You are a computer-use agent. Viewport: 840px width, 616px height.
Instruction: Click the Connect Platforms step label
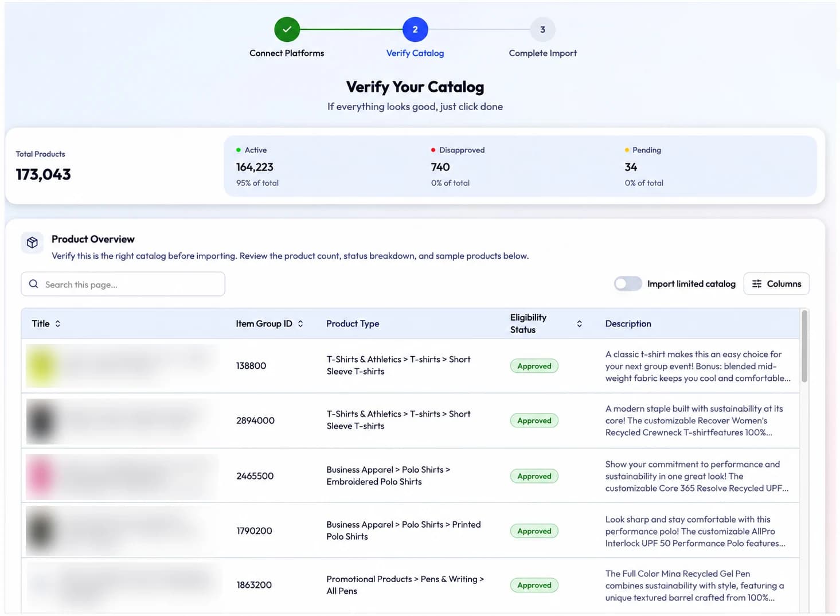coord(287,53)
